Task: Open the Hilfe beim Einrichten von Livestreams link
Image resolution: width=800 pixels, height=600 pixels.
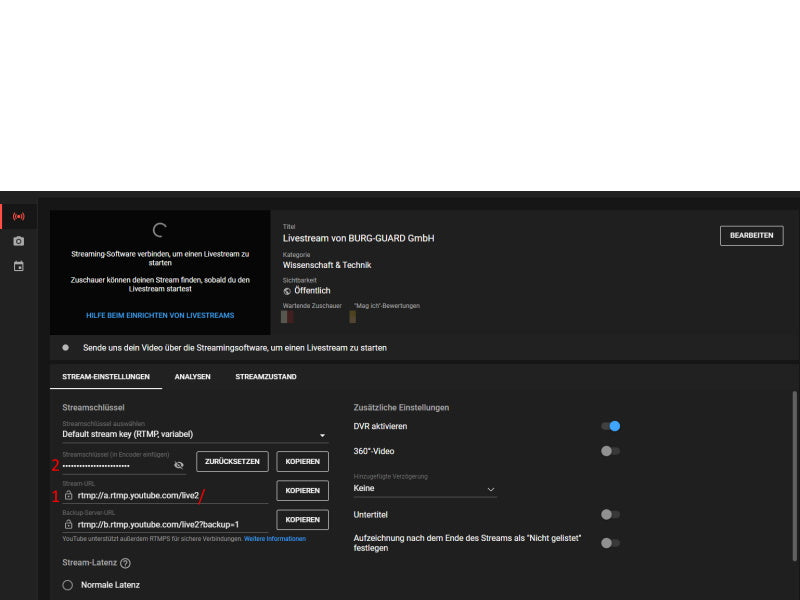Action: pos(160,315)
